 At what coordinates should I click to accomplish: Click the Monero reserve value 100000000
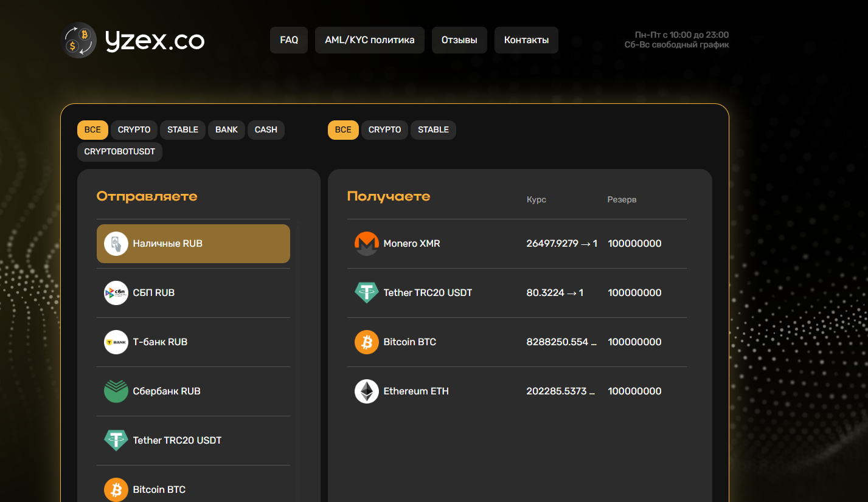coord(634,244)
